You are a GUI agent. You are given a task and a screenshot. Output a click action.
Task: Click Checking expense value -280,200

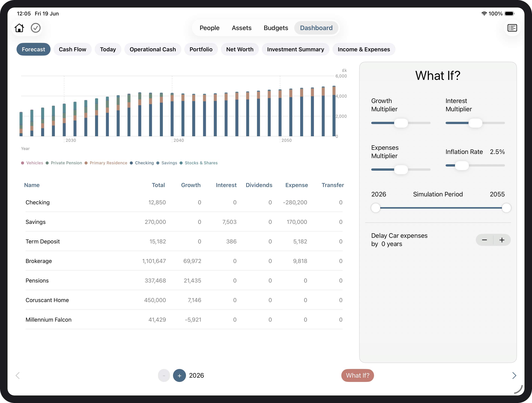point(295,202)
